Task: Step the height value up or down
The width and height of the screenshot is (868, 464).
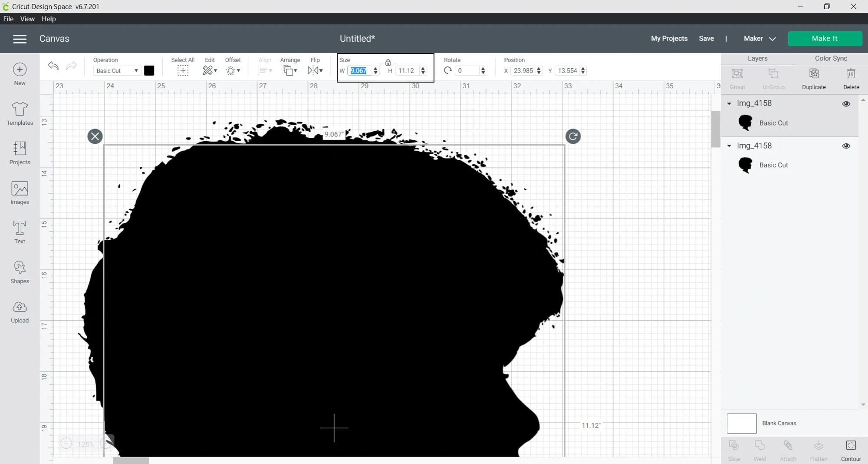Action: point(423,71)
